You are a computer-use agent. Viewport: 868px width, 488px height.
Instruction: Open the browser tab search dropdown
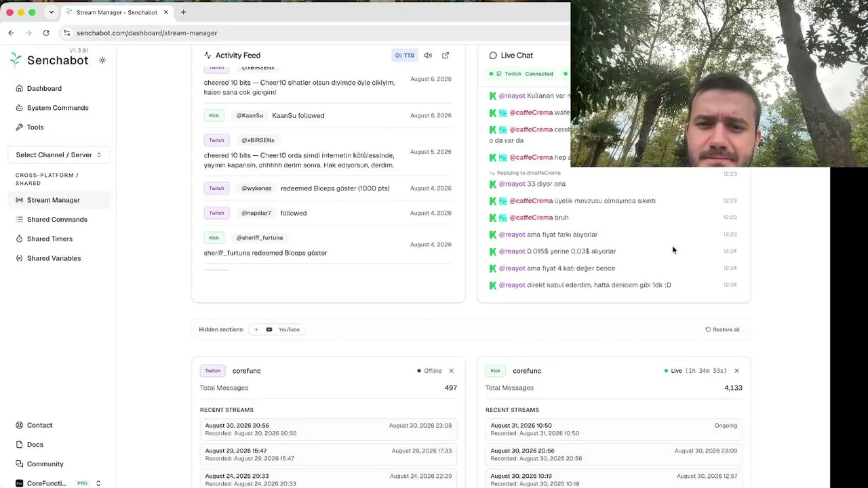pos(51,12)
